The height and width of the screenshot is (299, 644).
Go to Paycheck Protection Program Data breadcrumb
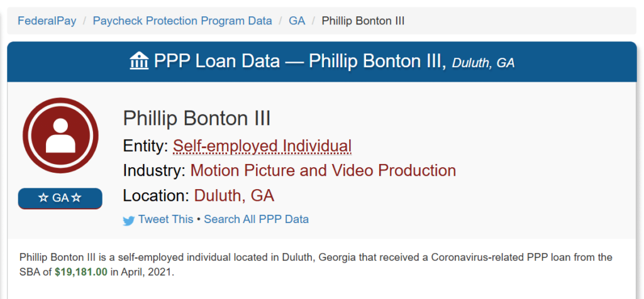point(182,21)
